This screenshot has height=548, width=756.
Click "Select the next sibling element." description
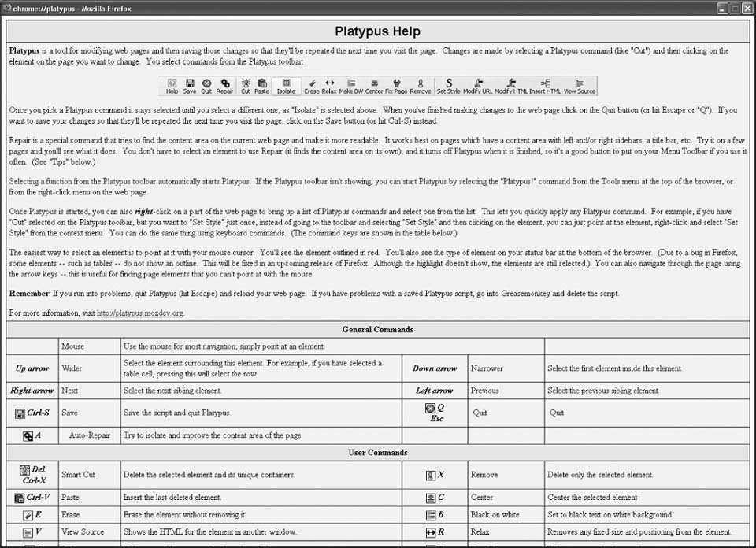[172, 391]
